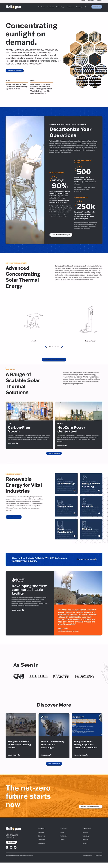The height and width of the screenshot is (868, 108).
Task: Click Learn More on Carbon-Free Steam card
Action: coord(13,443)
